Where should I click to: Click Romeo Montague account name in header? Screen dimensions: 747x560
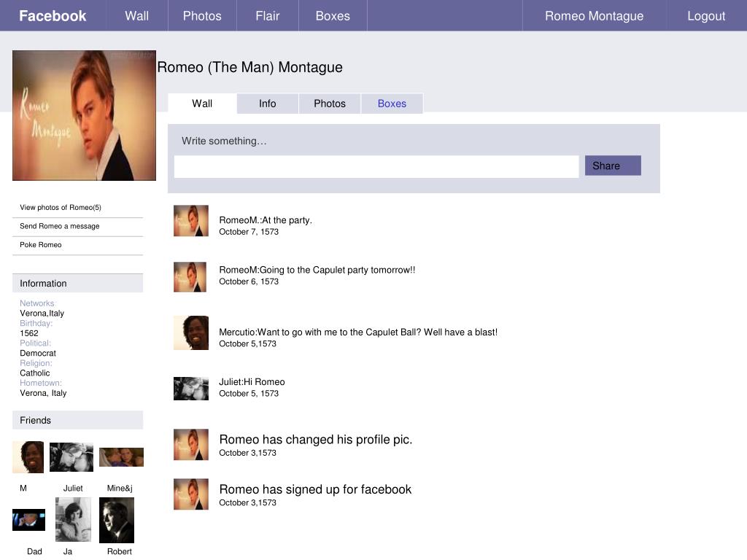point(594,16)
